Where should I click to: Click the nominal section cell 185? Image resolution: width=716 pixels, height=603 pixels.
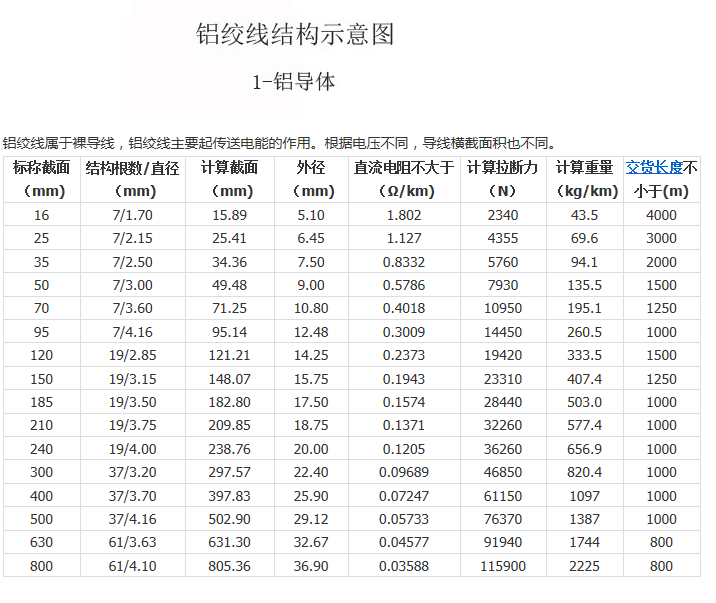[42, 402]
